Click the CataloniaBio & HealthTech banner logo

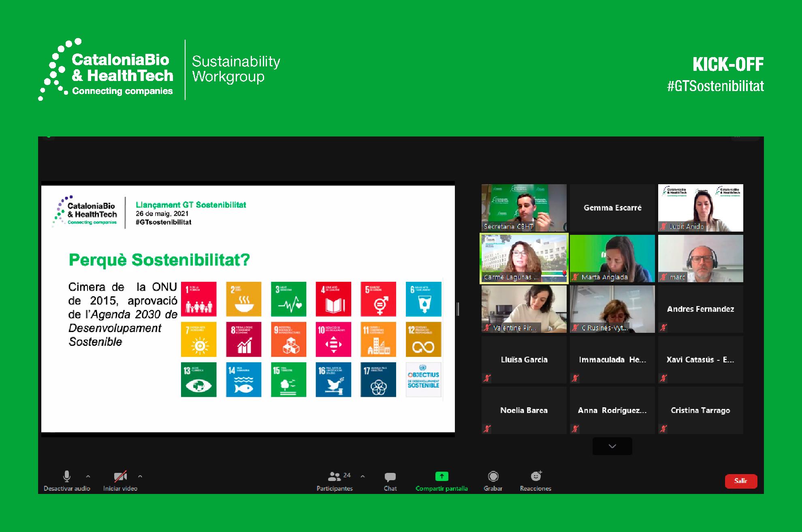pos(106,70)
